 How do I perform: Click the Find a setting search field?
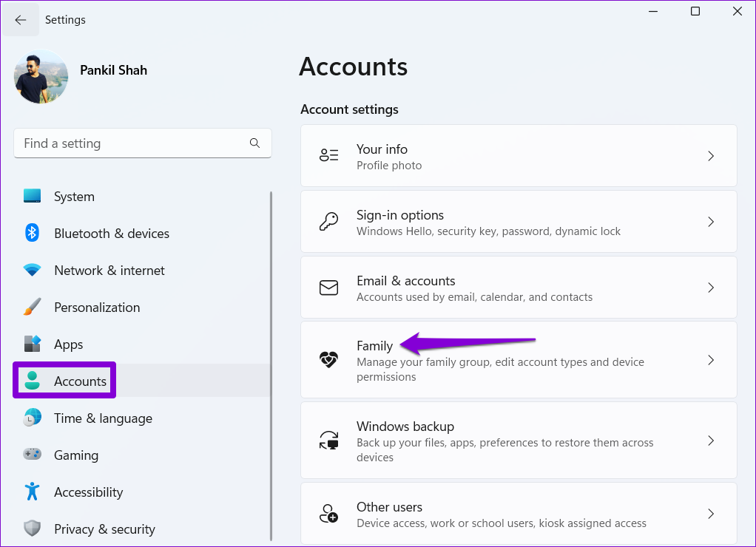pyautogui.click(x=133, y=143)
